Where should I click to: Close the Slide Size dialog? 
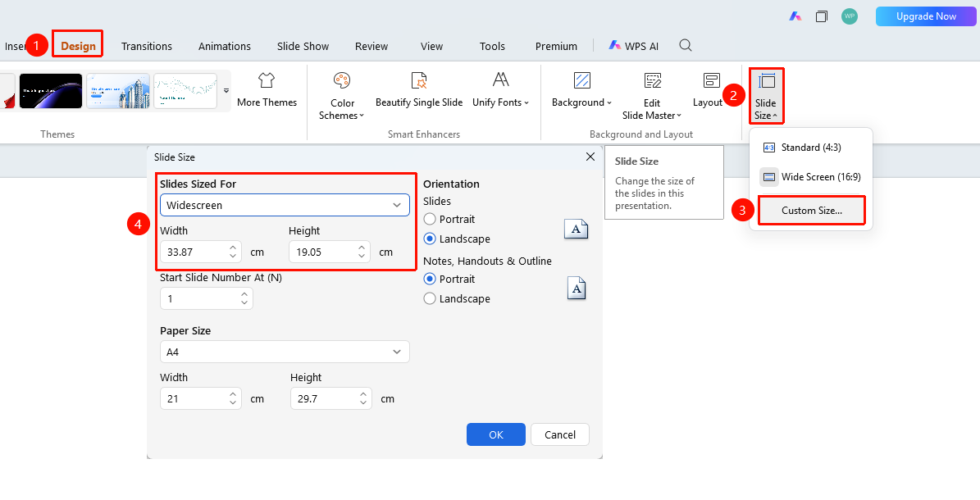pos(590,157)
